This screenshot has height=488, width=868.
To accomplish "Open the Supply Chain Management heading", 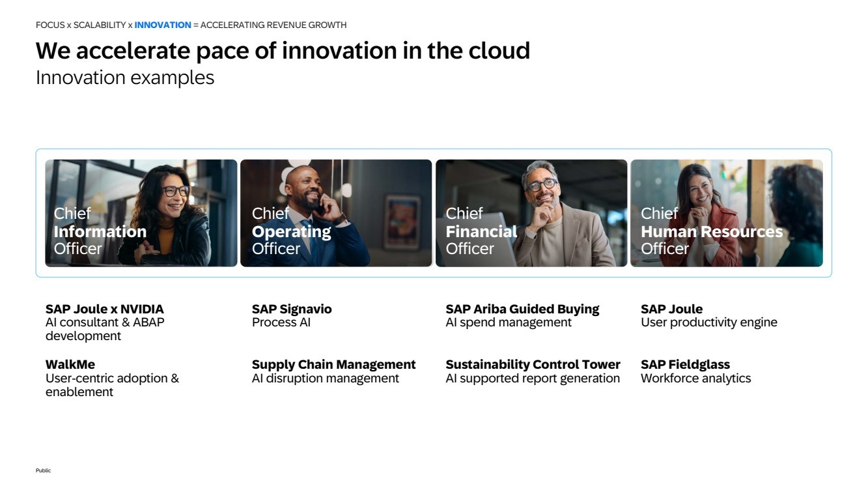I will click(x=333, y=364).
